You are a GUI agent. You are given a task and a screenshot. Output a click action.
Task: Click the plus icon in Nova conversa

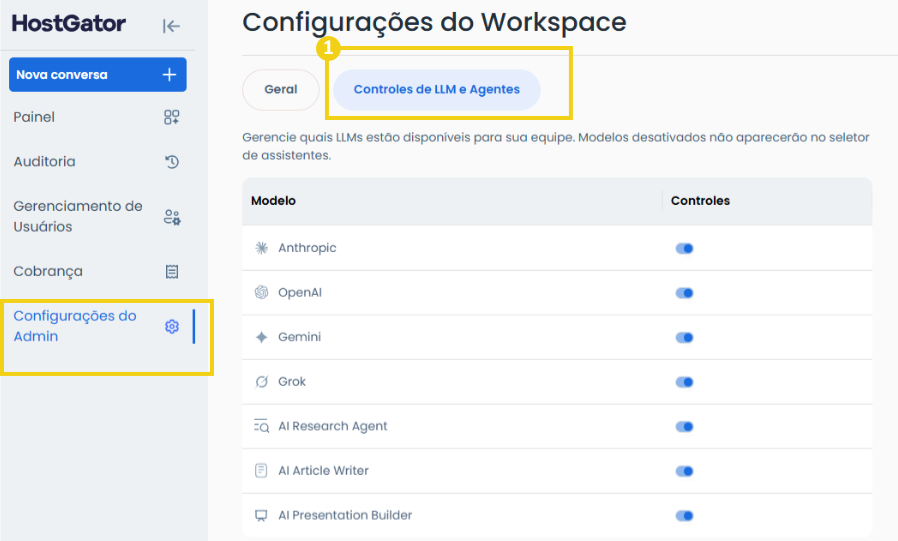tap(169, 74)
